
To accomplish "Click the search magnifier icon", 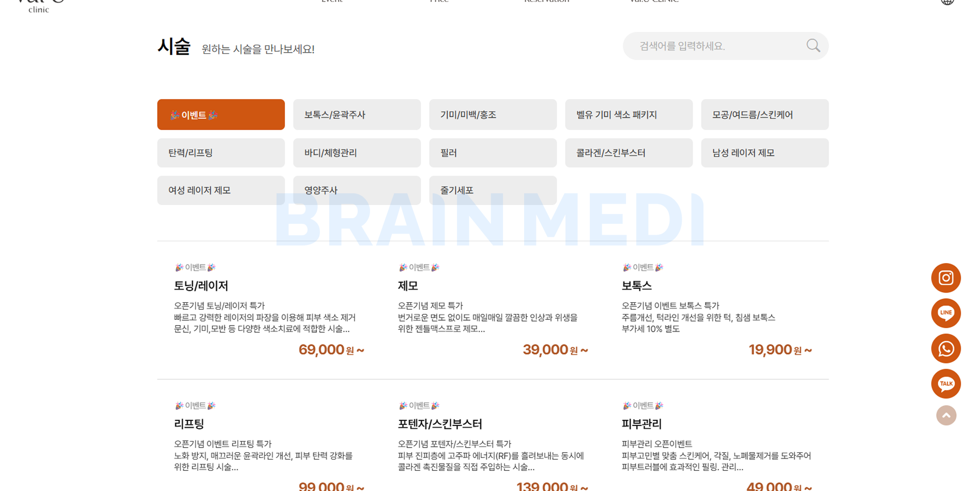I will click(813, 45).
